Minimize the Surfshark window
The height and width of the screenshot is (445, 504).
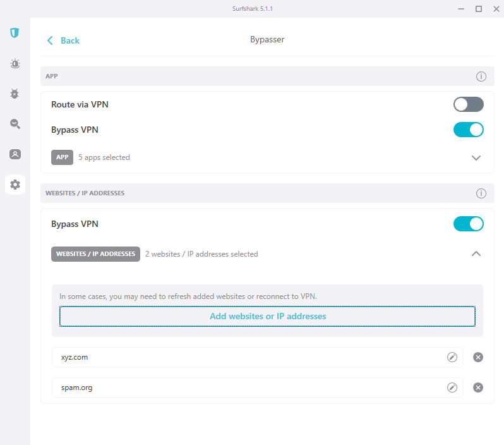461,9
